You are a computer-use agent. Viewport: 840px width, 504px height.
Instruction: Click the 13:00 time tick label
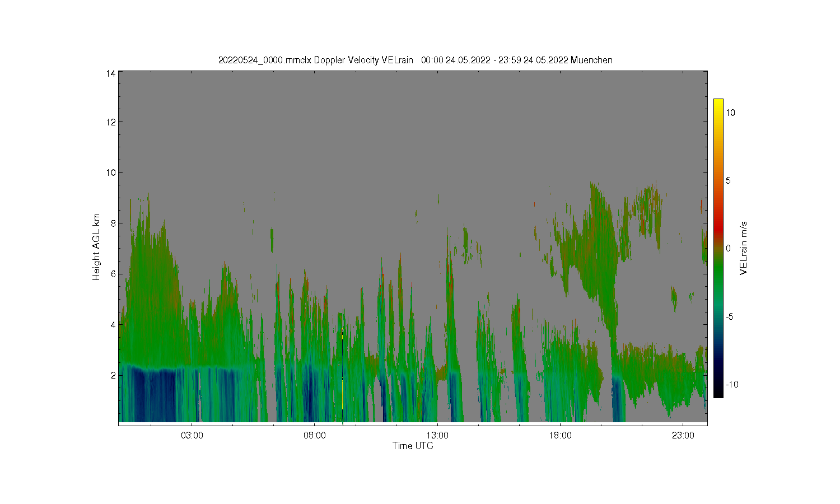pyautogui.click(x=437, y=436)
